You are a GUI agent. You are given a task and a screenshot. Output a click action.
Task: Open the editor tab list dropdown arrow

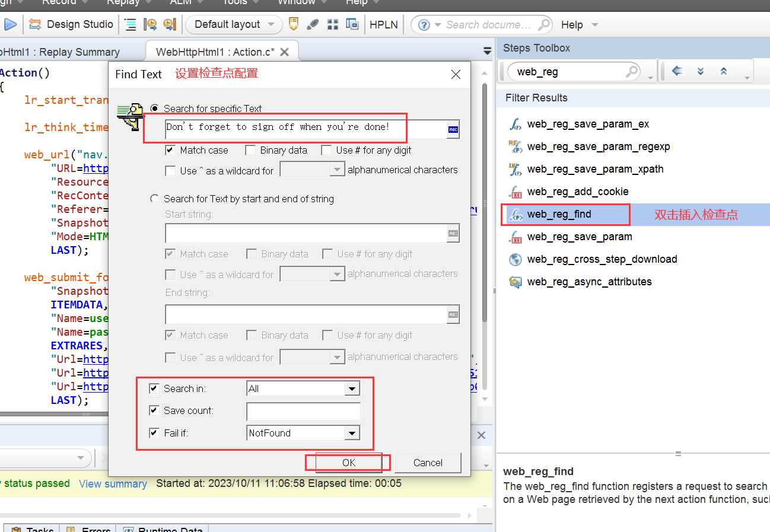[x=488, y=51]
